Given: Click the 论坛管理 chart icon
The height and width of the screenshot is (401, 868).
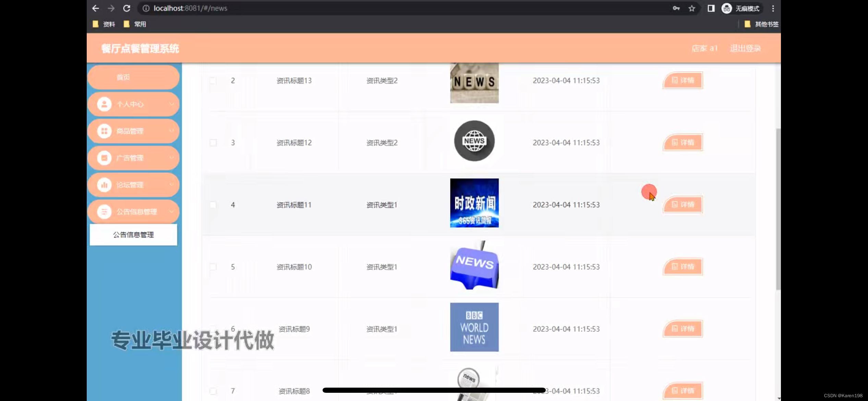Looking at the screenshot, I should point(104,185).
